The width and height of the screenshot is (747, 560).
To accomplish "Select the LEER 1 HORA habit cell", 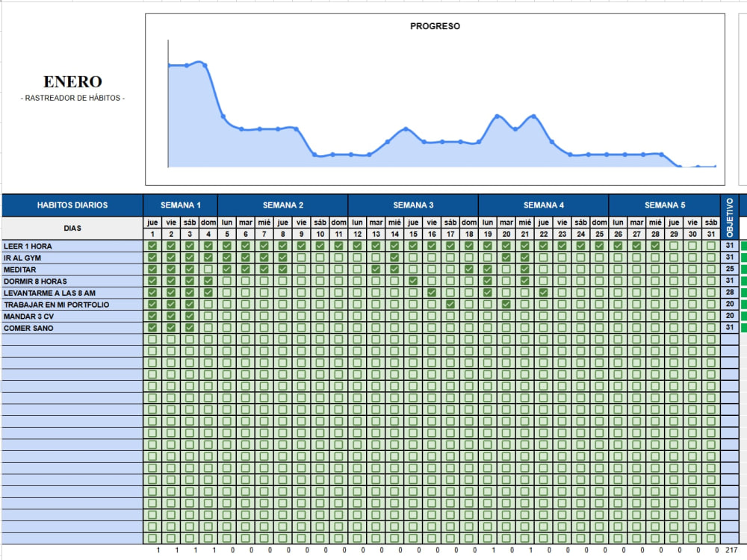I will click(x=72, y=246).
